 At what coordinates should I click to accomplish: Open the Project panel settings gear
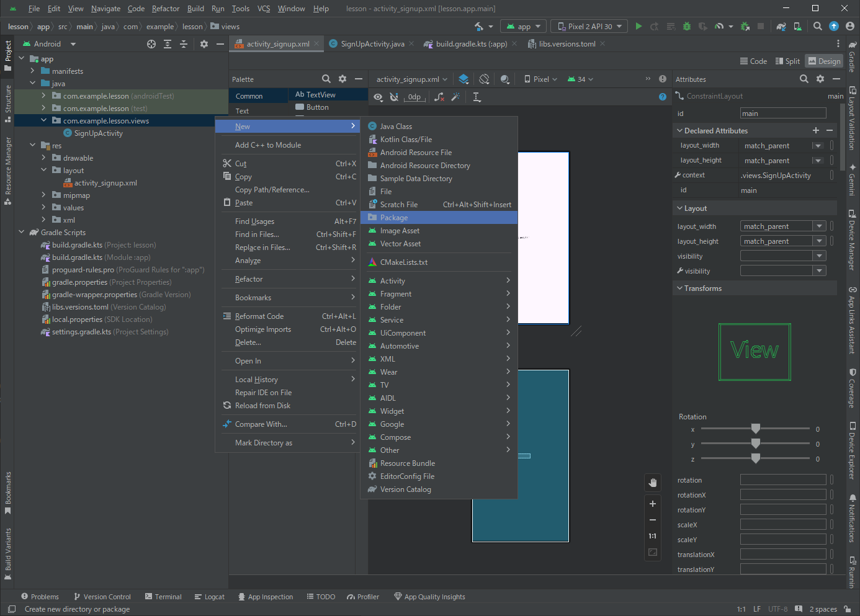tap(204, 44)
